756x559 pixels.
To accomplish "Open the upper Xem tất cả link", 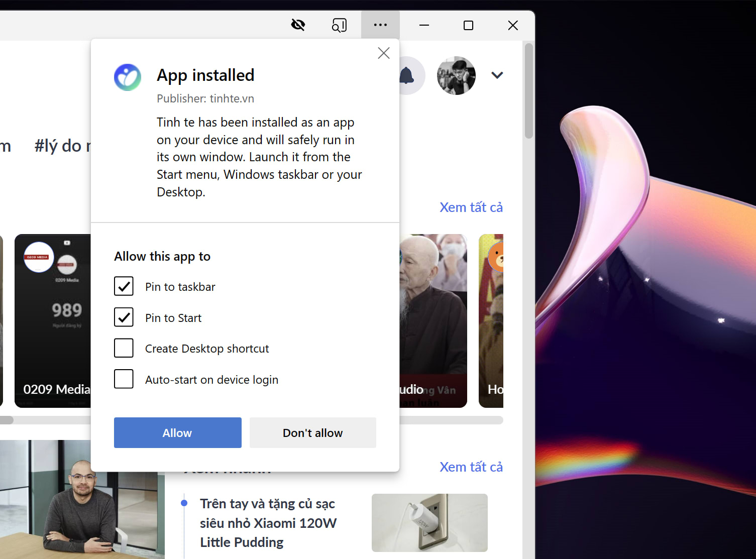I will coord(471,207).
